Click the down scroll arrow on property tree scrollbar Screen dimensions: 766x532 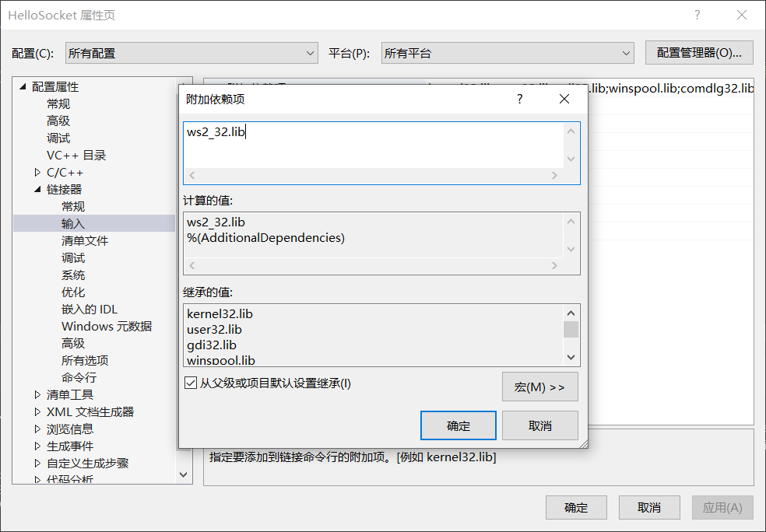[x=182, y=474]
